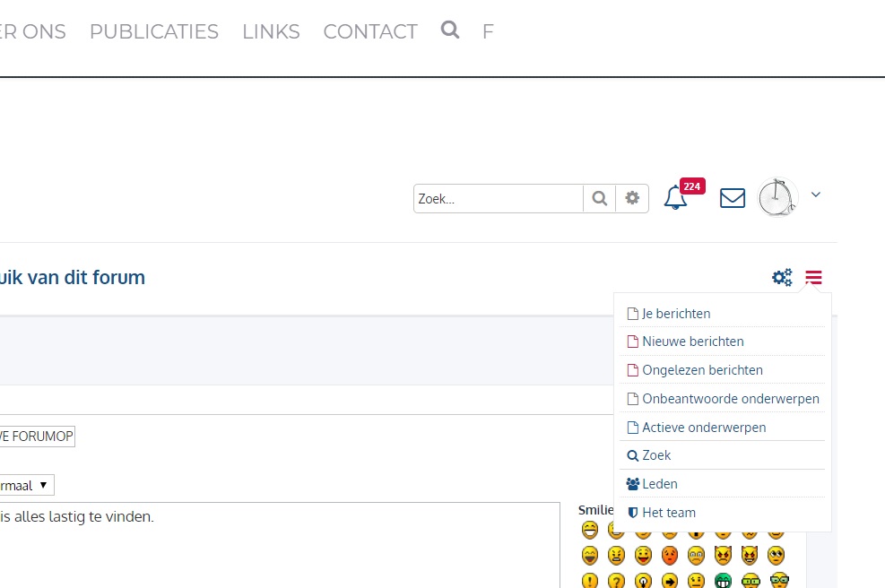Viewport: 885px width, 588px height.
Task: Open the font size dropdown showing 'rmaal'
Action: coord(25,485)
